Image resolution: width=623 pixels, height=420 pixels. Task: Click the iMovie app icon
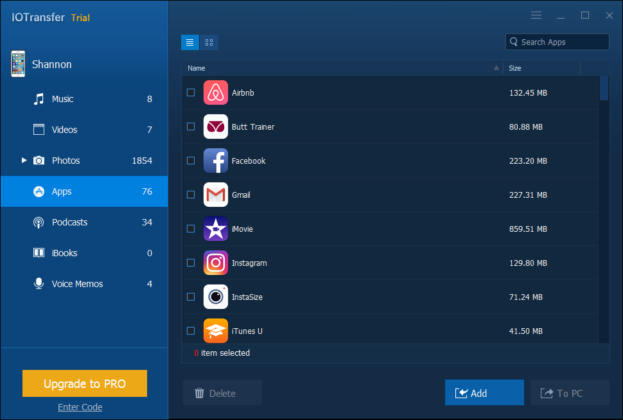(x=216, y=229)
